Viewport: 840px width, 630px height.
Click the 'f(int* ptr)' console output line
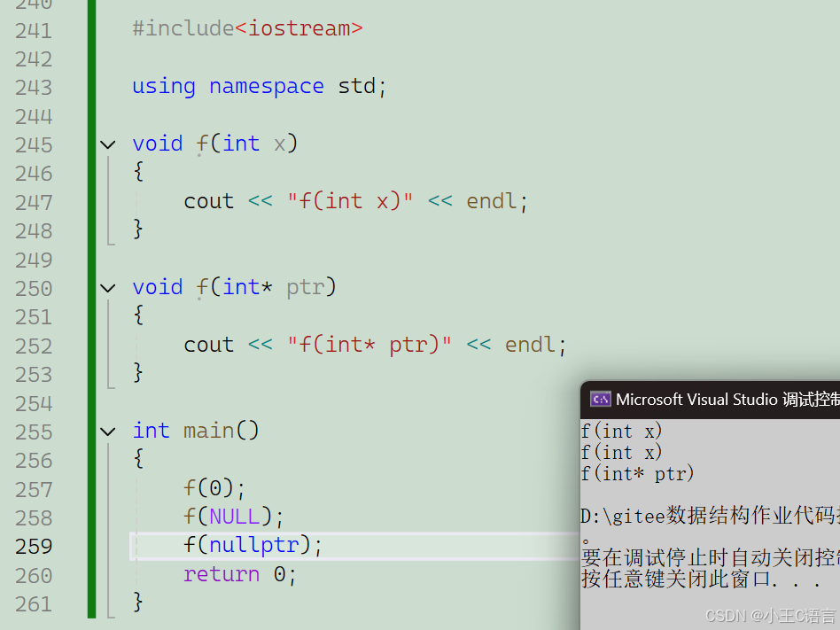tap(637, 474)
